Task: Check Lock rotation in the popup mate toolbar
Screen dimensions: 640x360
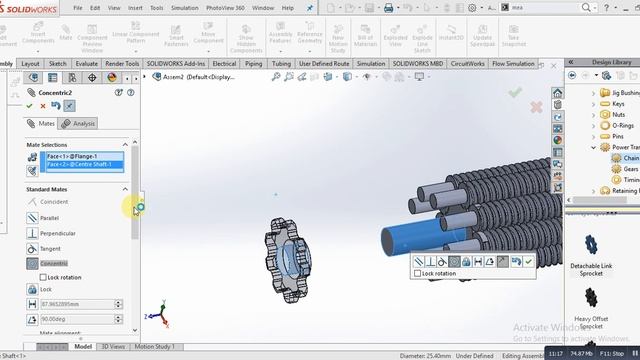Action: 417,273
